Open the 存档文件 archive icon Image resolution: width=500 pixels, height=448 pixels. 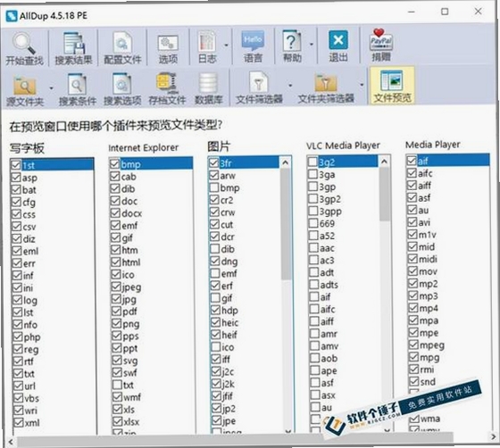pyautogui.click(x=167, y=84)
